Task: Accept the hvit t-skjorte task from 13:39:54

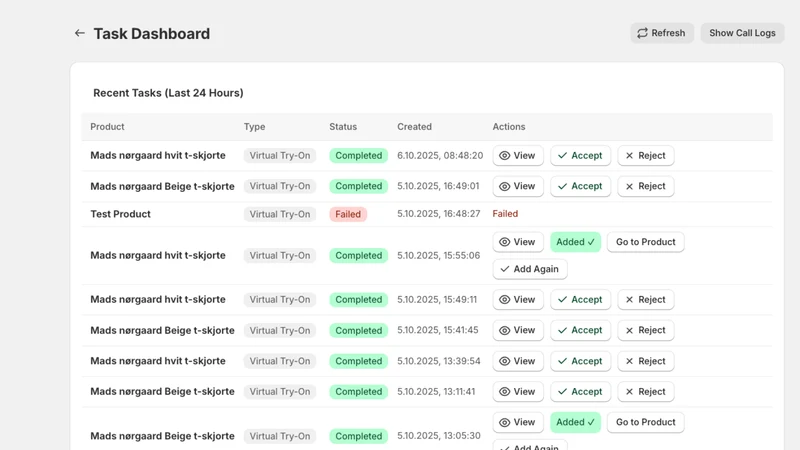Action: pyautogui.click(x=580, y=361)
